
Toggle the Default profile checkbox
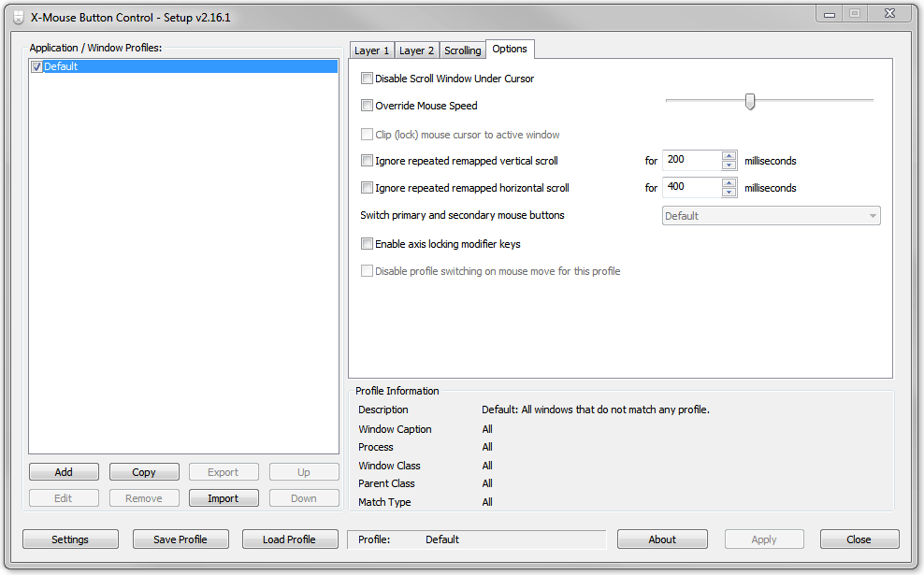click(x=36, y=66)
